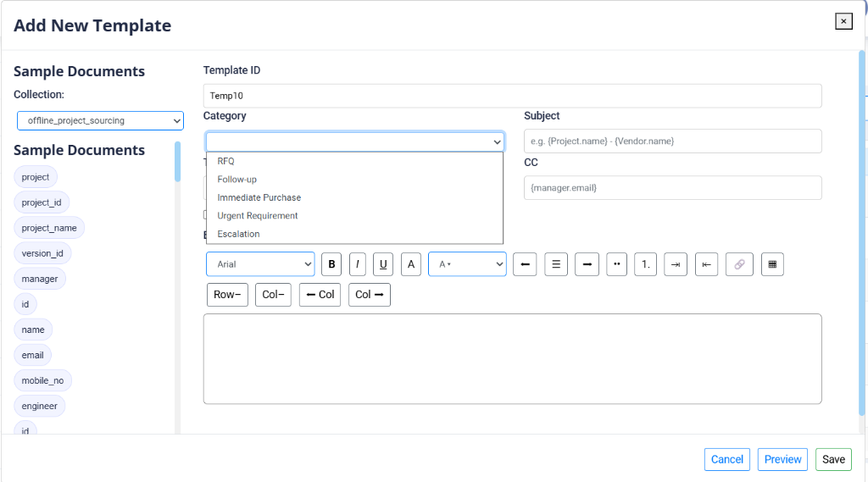Open the Arial font family dropdown
868x482 pixels.
tap(260, 264)
